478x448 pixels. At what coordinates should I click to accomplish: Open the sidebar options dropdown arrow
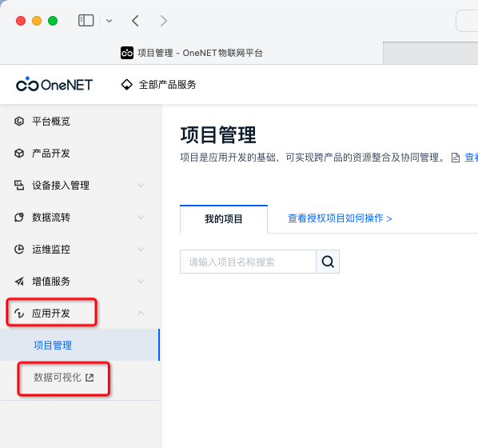tap(110, 21)
